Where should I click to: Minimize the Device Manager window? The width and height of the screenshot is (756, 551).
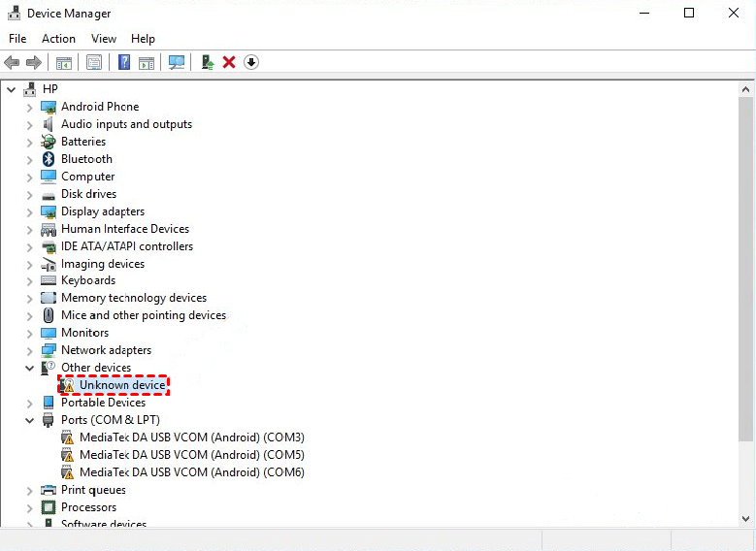[x=644, y=13]
